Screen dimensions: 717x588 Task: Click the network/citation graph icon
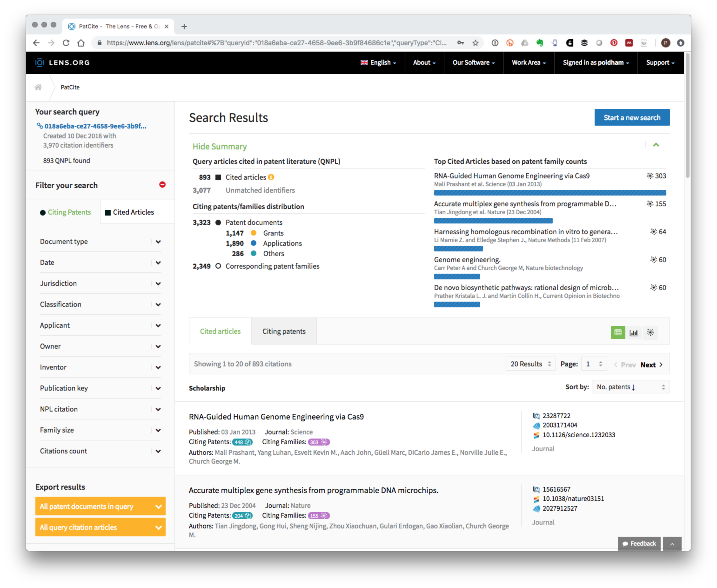[x=651, y=332]
